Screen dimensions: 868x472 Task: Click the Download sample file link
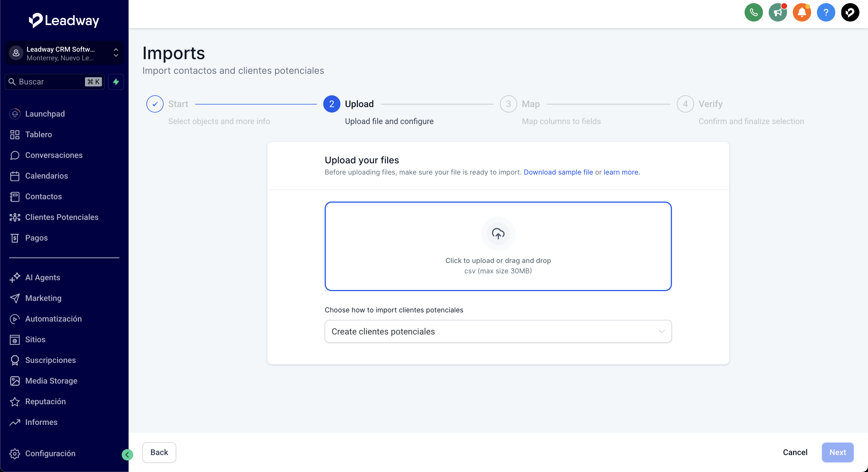click(558, 172)
